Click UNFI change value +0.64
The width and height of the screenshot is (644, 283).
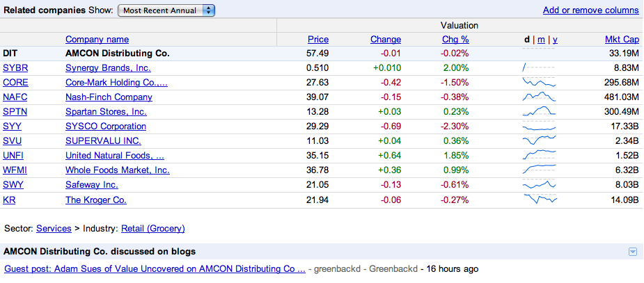click(389, 156)
